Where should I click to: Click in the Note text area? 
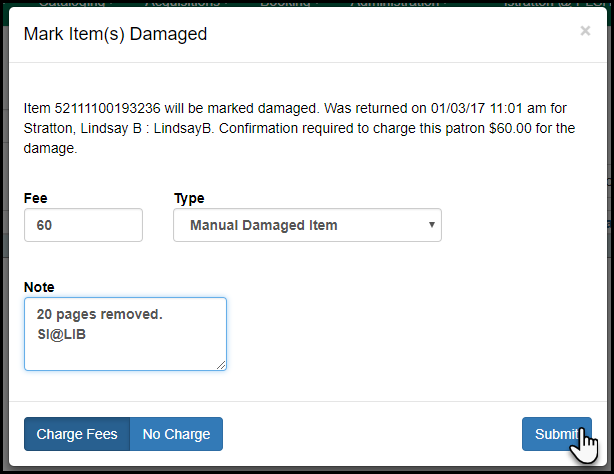125,334
